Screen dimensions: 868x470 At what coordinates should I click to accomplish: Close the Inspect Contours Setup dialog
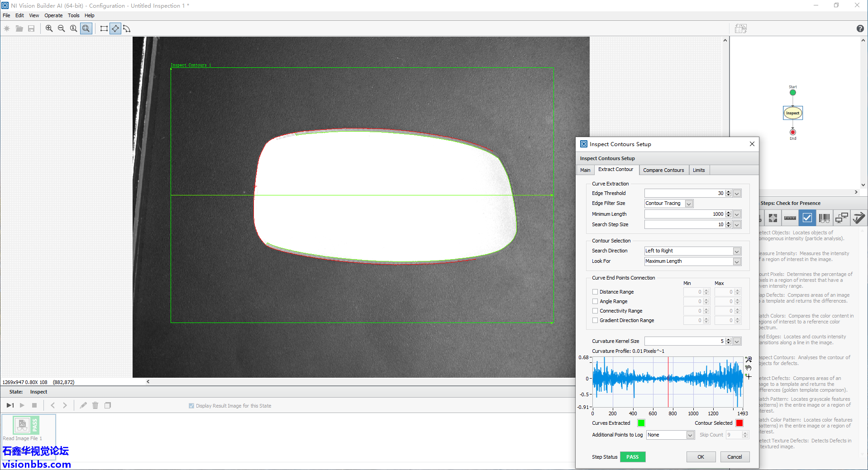[x=752, y=144]
